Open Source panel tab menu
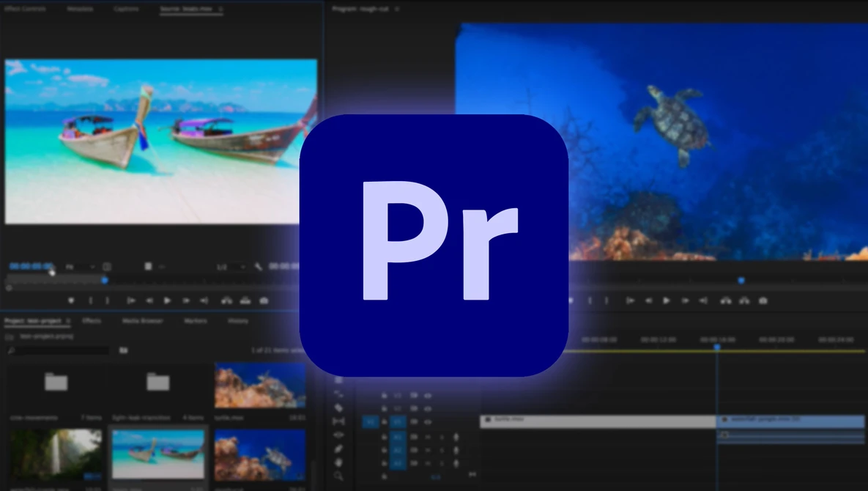Viewport: 868px width, 491px height. (220, 9)
